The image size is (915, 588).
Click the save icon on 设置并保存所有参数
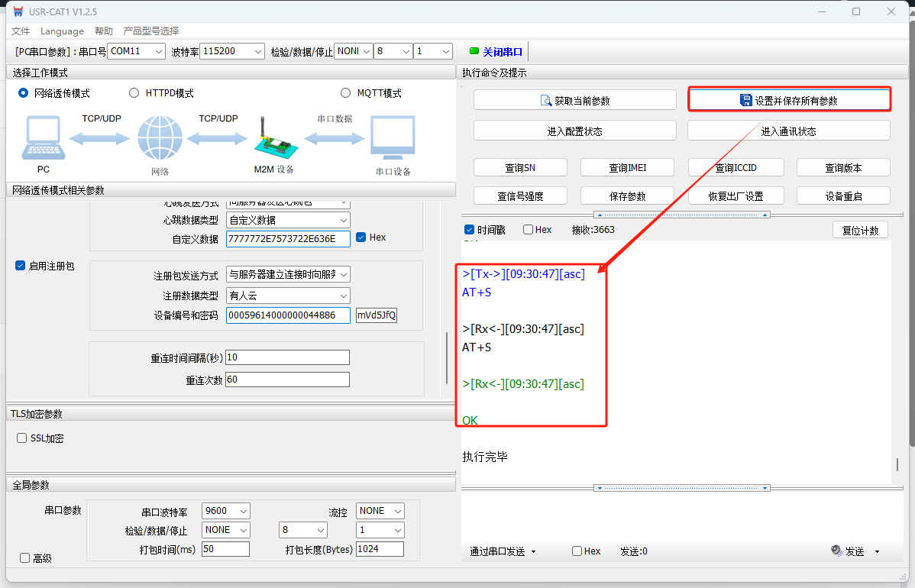point(745,100)
